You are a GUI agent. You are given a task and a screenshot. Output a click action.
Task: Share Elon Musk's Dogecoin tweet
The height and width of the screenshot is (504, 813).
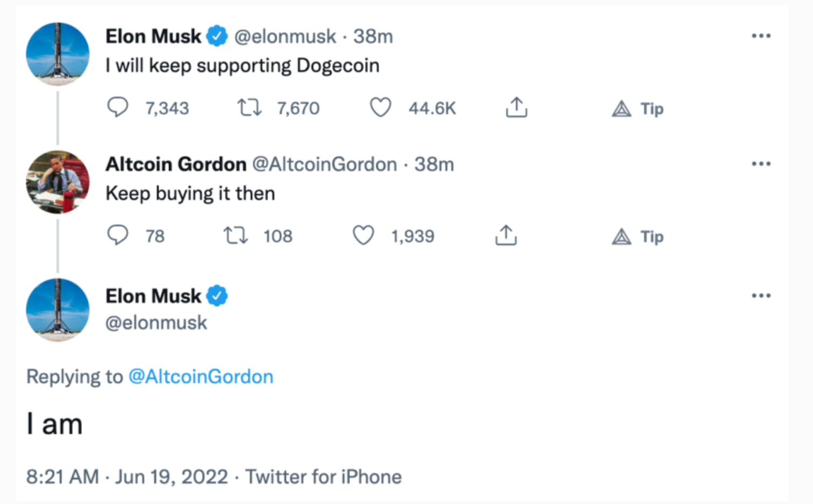click(x=516, y=108)
